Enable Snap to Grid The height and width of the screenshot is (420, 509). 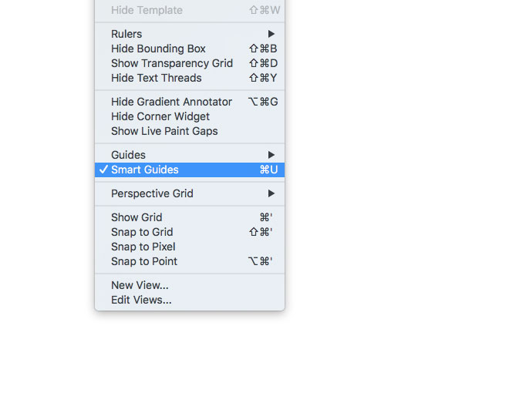pyautogui.click(x=142, y=232)
